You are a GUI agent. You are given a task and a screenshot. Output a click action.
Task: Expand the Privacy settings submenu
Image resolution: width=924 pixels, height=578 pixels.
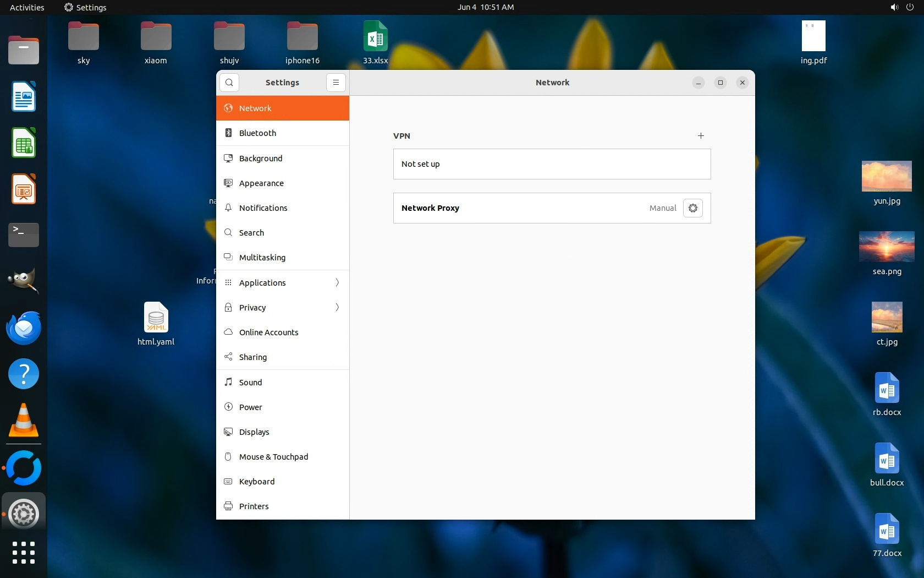pyautogui.click(x=337, y=307)
